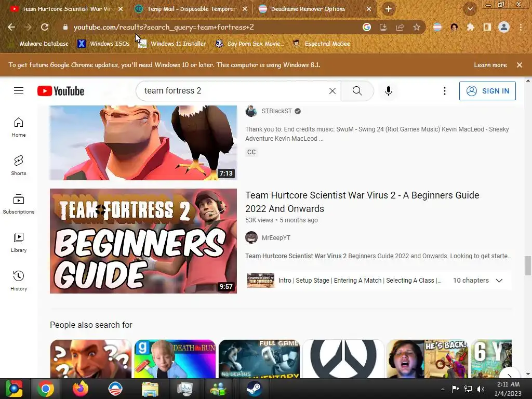
Task: Open the He's Back suggestion card
Action: (x=428, y=359)
